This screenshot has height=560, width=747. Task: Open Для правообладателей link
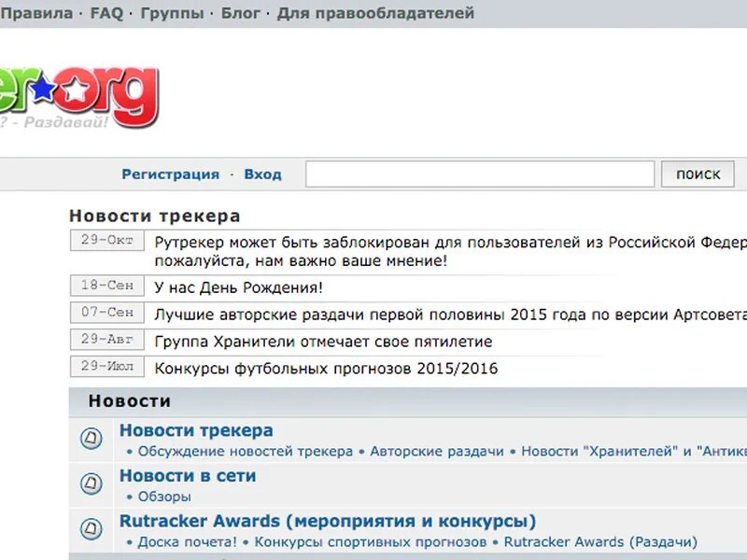pyautogui.click(x=376, y=13)
